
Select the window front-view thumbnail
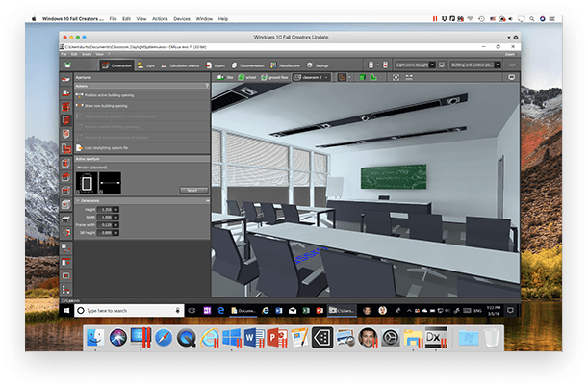pyautogui.click(x=87, y=183)
